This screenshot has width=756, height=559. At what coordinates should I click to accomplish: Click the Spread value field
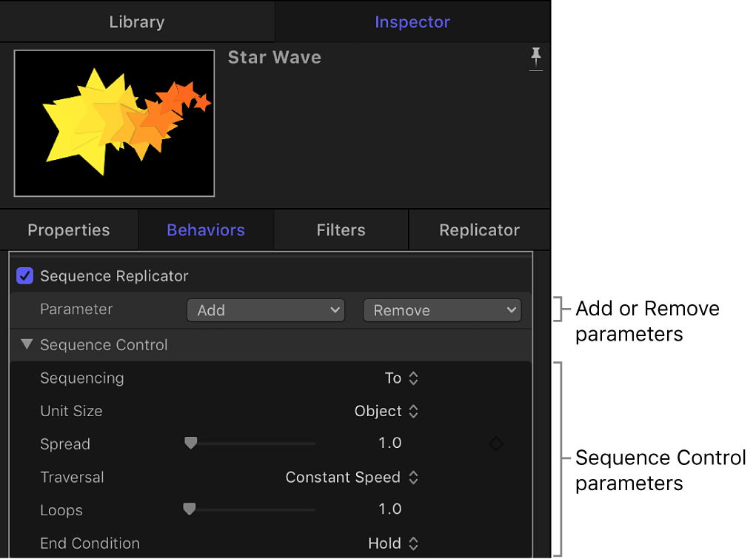click(x=389, y=443)
